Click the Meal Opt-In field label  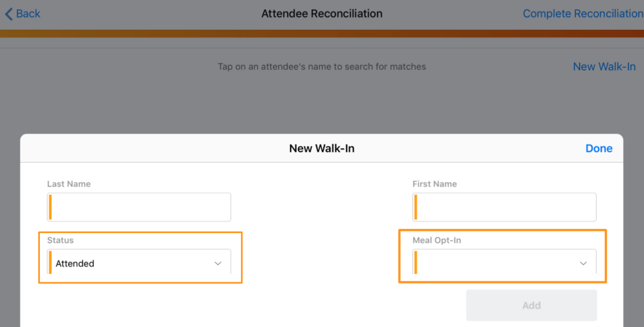[437, 240]
